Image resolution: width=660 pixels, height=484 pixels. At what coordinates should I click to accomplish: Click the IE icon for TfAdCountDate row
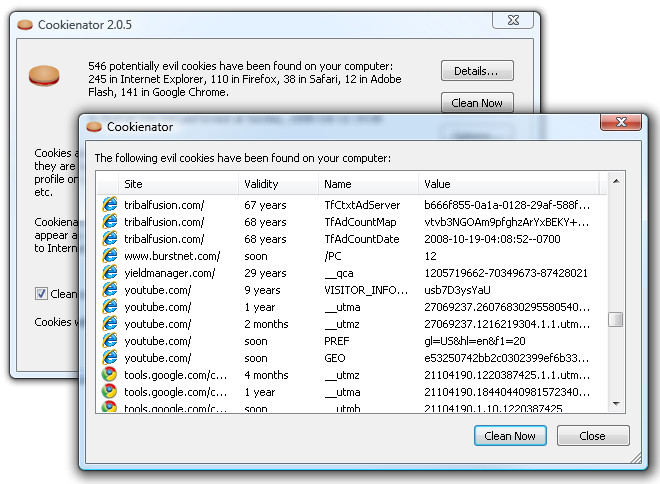(110, 239)
